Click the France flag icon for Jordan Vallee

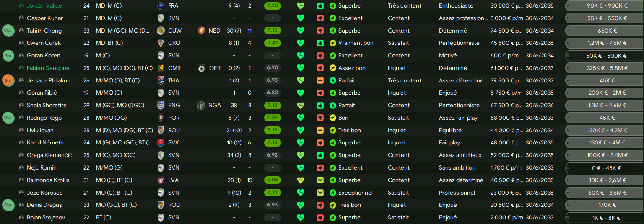click(161, 6)
